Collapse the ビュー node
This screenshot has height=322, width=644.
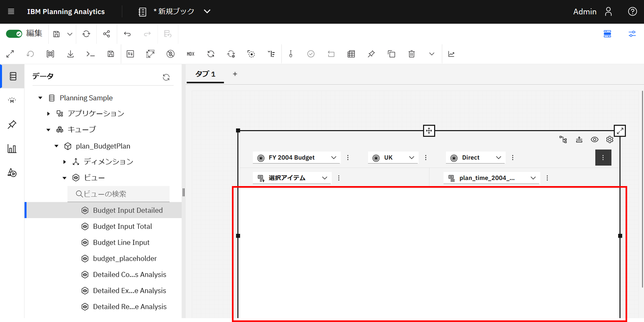65,178
